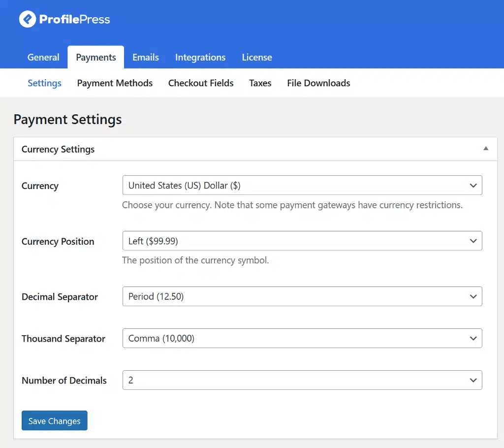Click the Currency Settings panel header

58,149
